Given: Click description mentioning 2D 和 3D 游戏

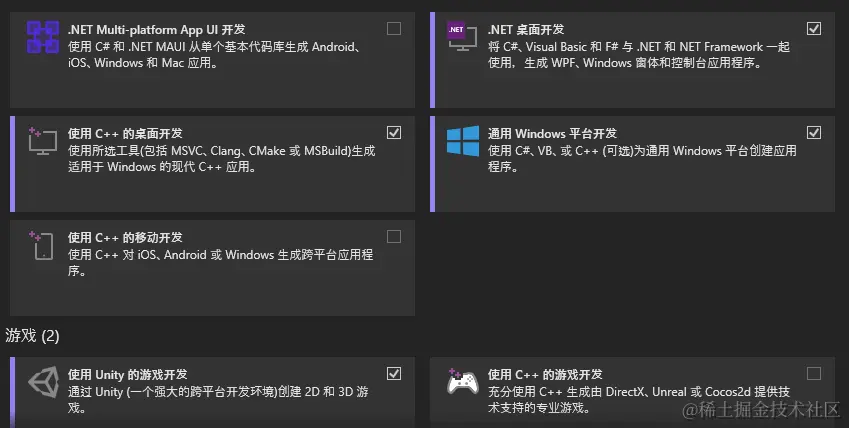Looking at the screenshot, I should (218, 399).
